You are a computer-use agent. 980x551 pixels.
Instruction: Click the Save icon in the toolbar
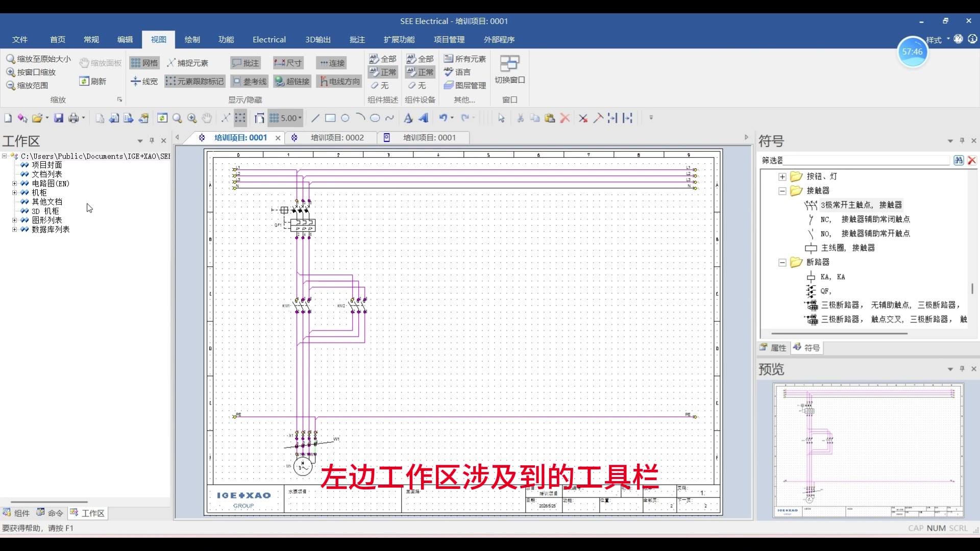tap(59, 118)
